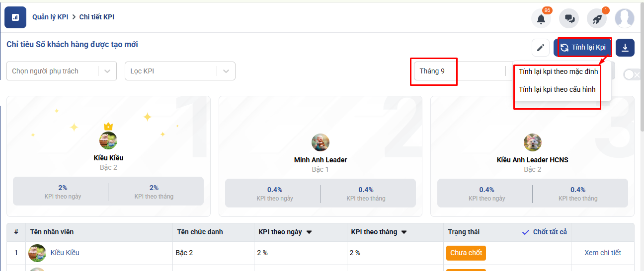Sort by KPI theo ngày arrow
The height and width of the screenshot is (271, 644).
(x=309, y=232)
